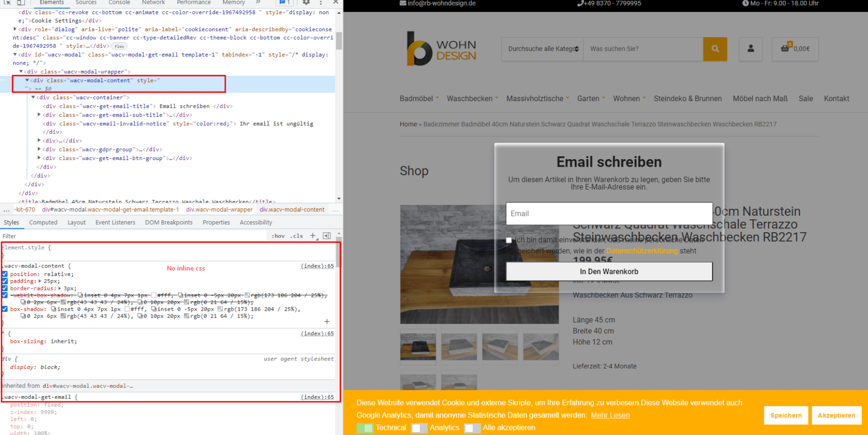Open shadow editor for webkit-box-shadow first inset value
The image size is (868, 435).
coord(81,295)
